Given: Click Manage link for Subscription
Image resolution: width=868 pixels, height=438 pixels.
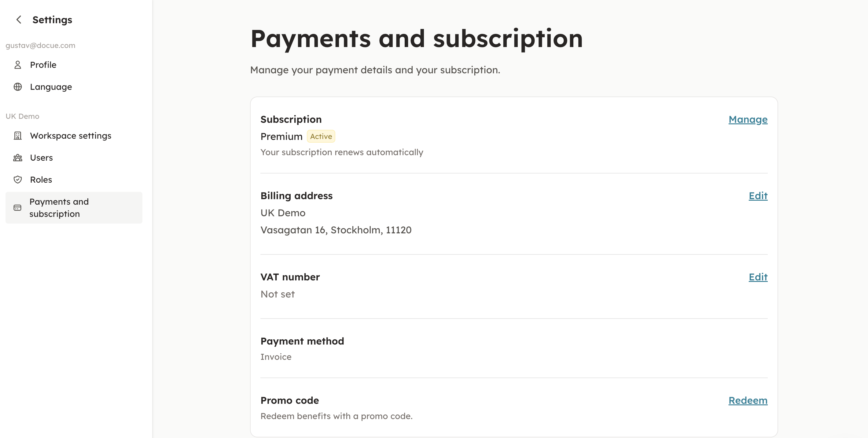Looking at the screenshot, I should [x=748, y=119].
